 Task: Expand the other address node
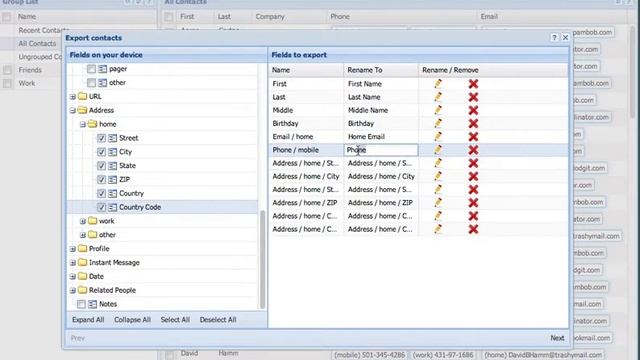[x=83, y=235]
